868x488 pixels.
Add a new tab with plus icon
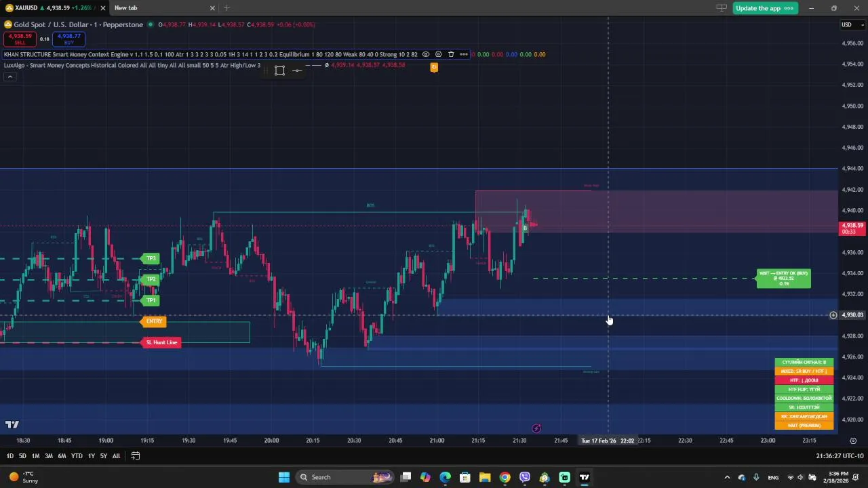coord(226,8)
